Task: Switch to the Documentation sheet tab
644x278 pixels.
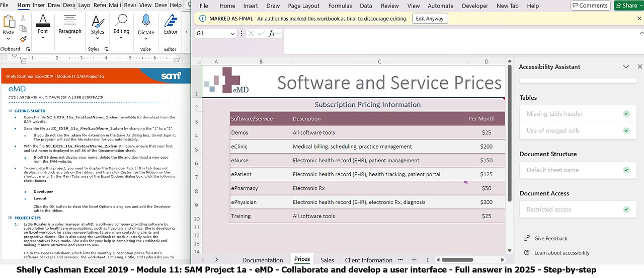Action: pos(263,260)
